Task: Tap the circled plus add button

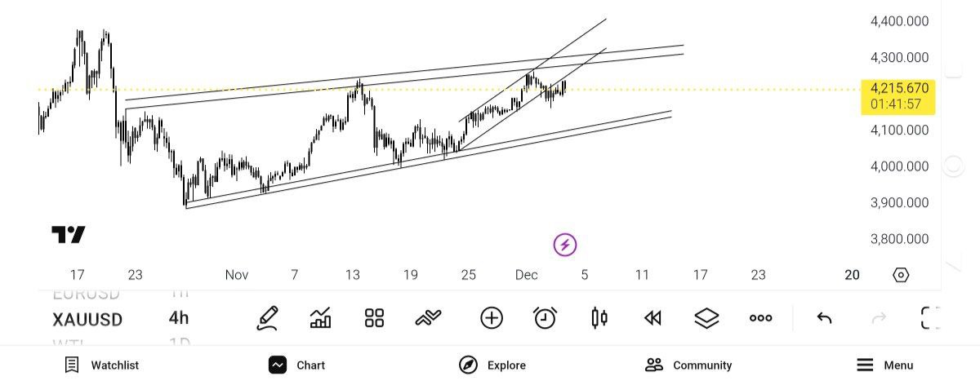Action: click(x=492, y=318)
